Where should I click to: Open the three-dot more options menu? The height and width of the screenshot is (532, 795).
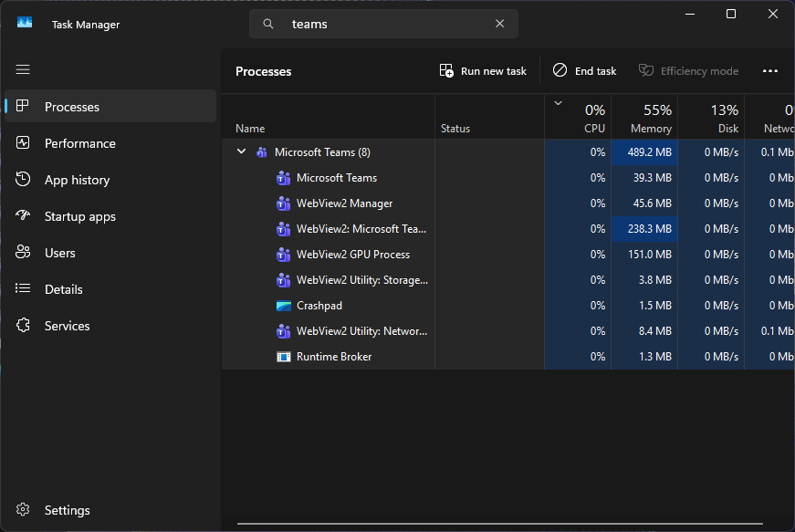(x=769, y=71)
